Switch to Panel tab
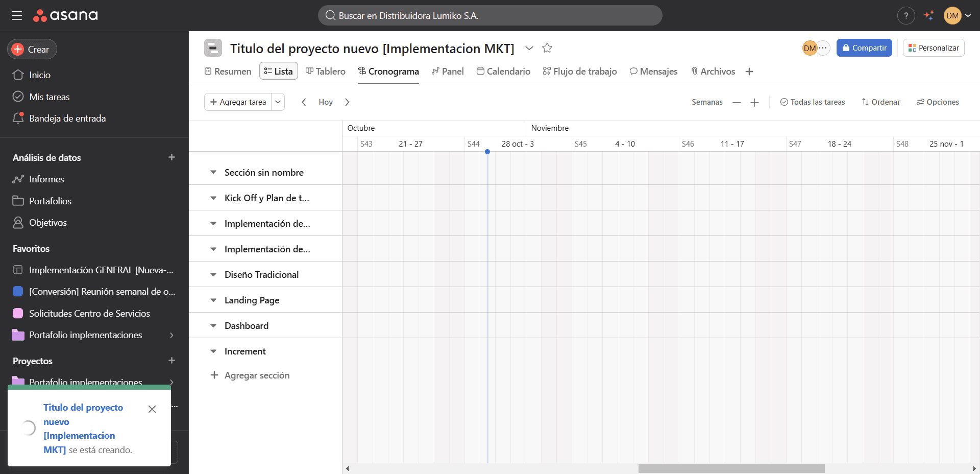Viewport: 980px width, 474px height. pyautogui.click(x=448, y=72)
